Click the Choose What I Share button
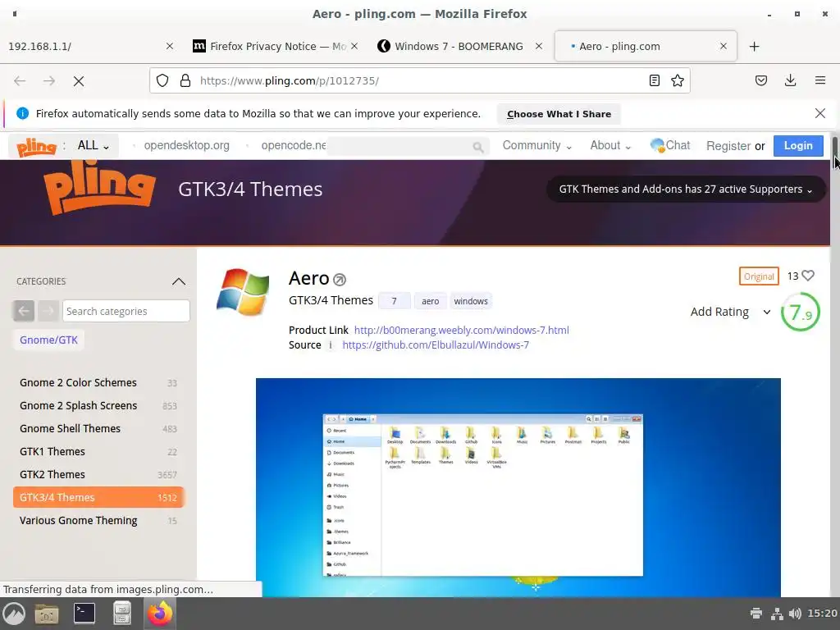The image size is (840, 630). click(559, 114)
